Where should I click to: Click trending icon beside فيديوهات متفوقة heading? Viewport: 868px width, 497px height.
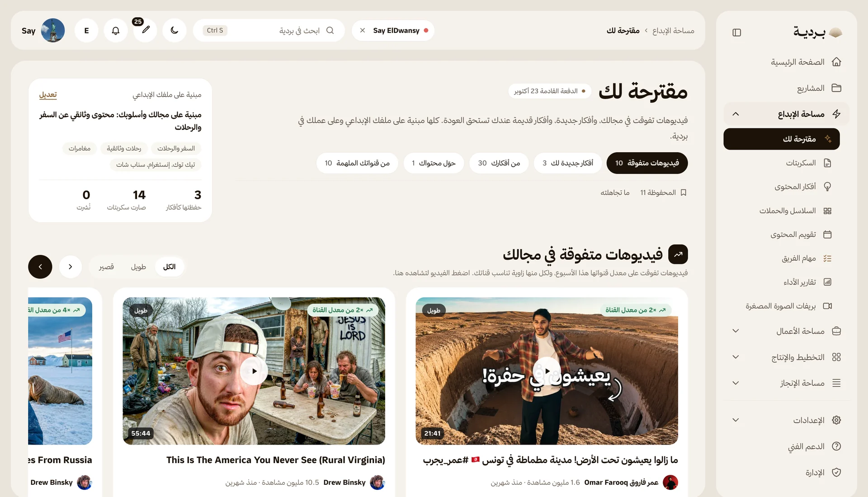678,254
